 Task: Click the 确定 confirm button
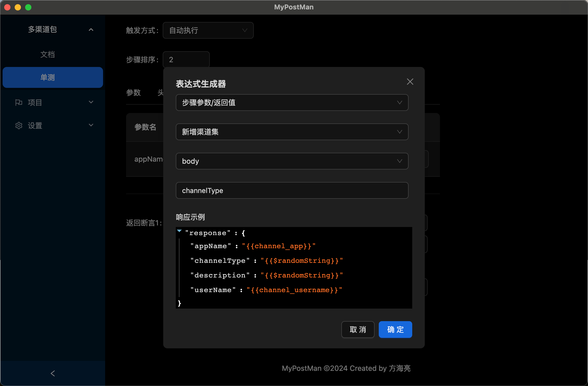(395, 330)
